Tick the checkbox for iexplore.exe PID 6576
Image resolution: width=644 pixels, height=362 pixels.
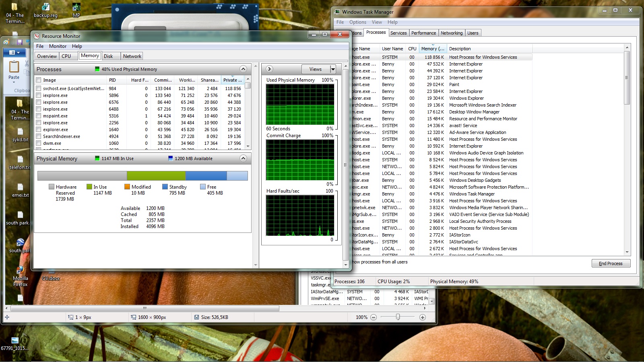pos(39,102)
